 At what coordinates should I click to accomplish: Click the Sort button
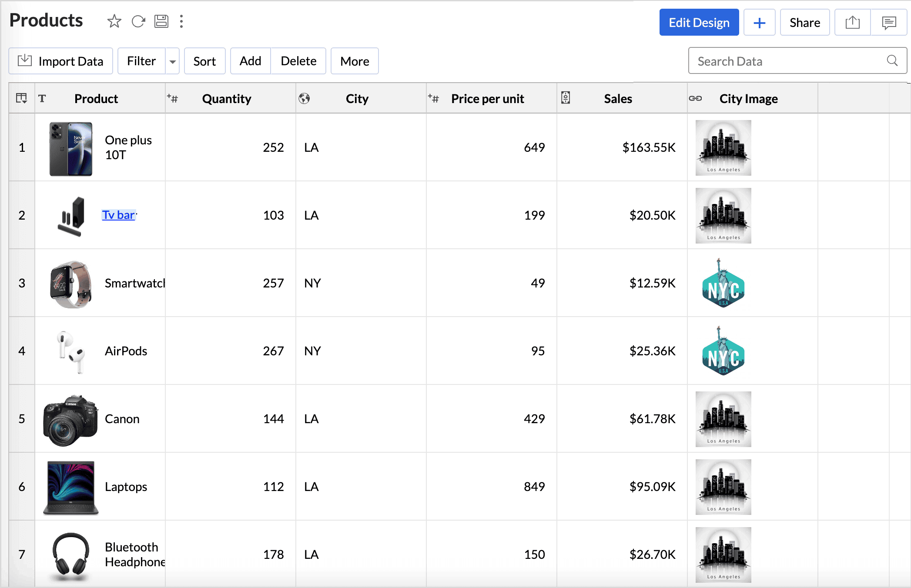coord(204,61)
